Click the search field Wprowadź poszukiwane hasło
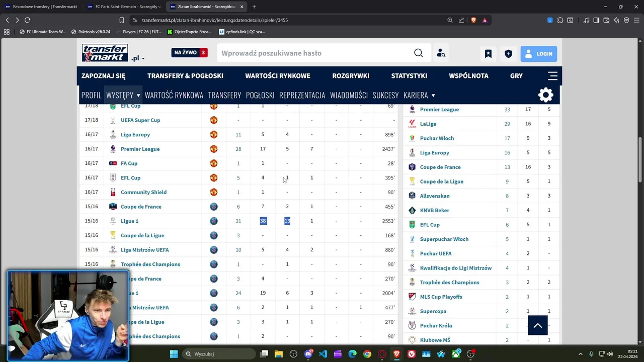The height and width of the screenshot is (362, 644). [314, 53]
